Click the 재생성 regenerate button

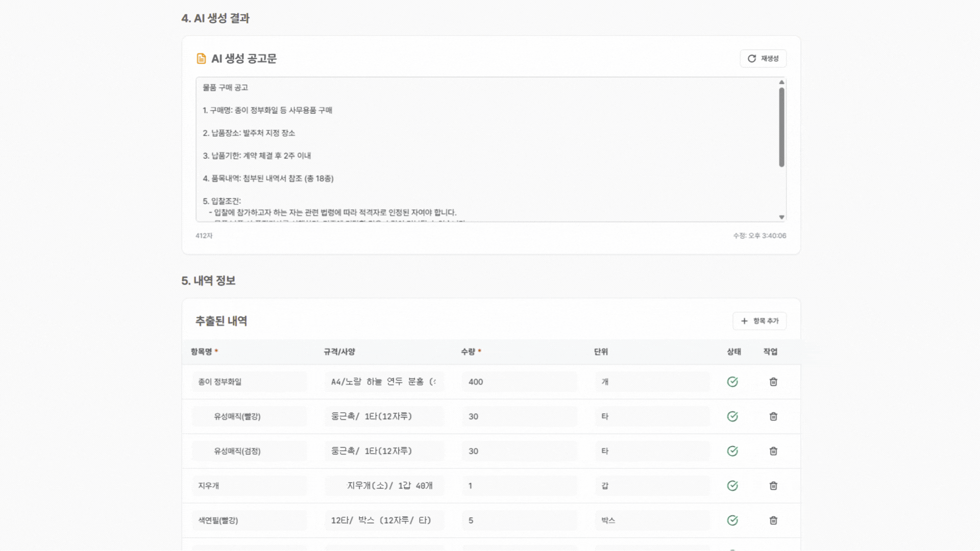(x=763, y=59)
